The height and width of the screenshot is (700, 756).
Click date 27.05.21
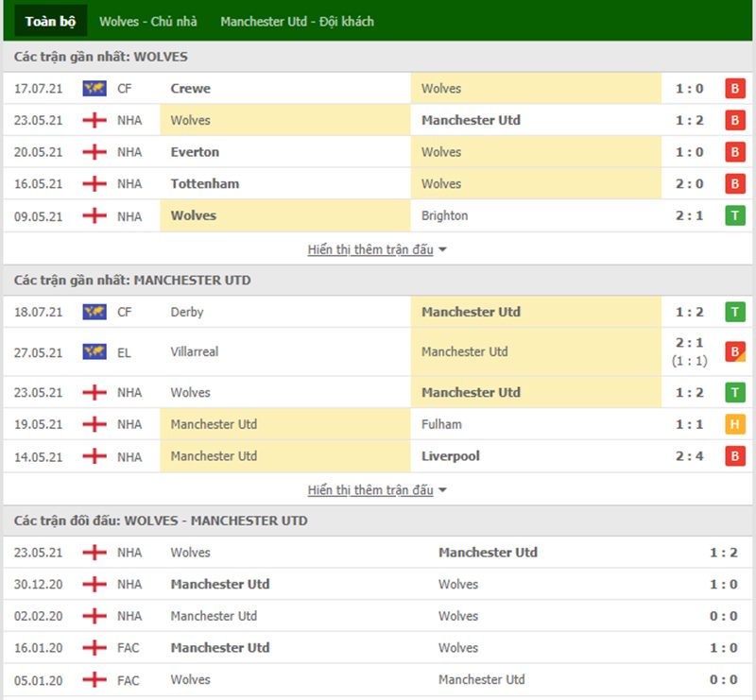39,353
